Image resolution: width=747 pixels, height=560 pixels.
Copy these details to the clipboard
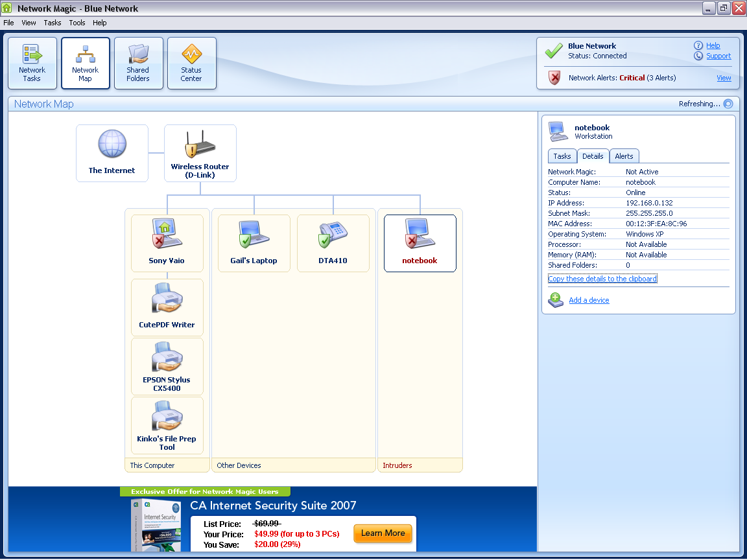602,279
